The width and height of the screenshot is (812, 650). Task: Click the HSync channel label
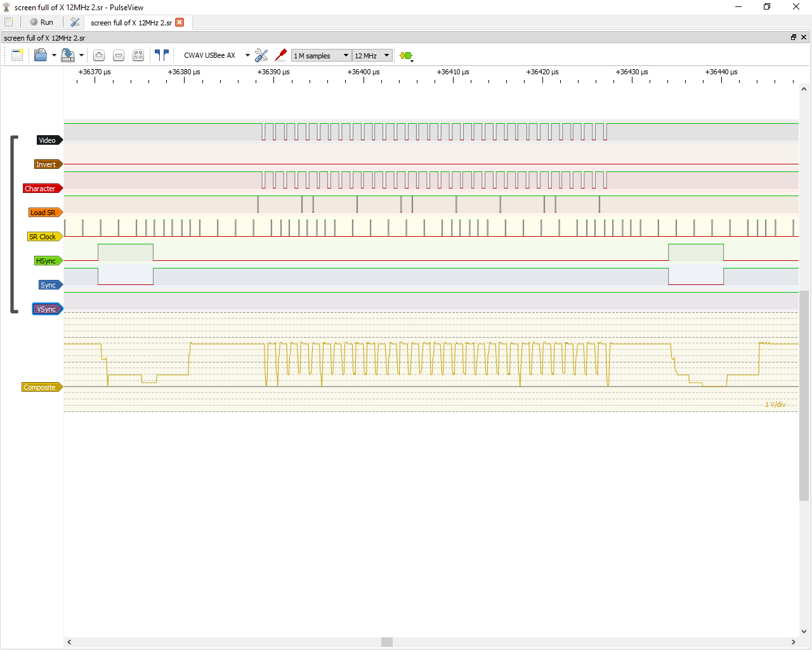pos(48,260)
